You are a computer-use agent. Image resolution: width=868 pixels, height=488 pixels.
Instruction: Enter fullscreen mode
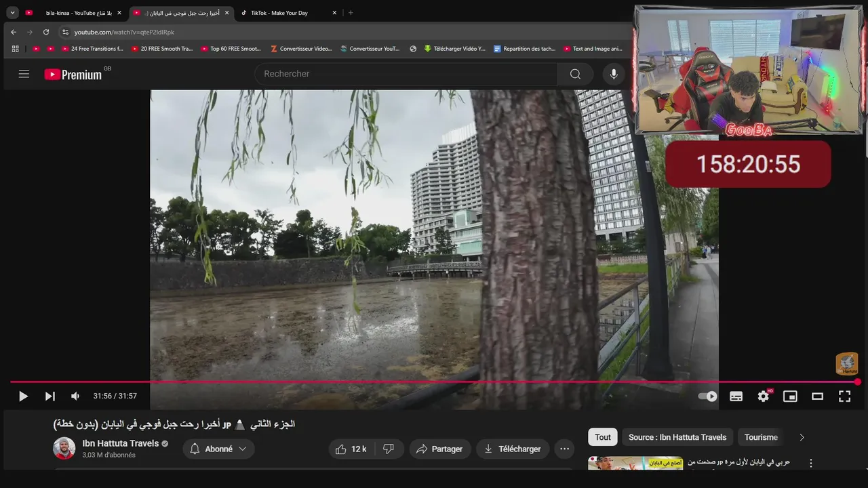pyautogui.click(x=844, y=396)
